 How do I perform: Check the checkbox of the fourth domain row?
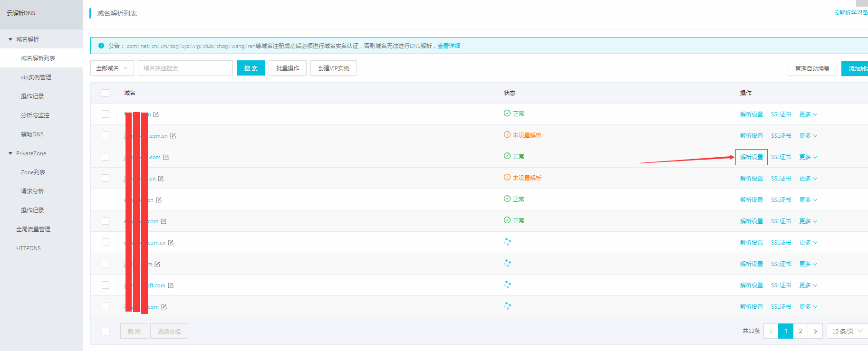[x=106, y=178]
